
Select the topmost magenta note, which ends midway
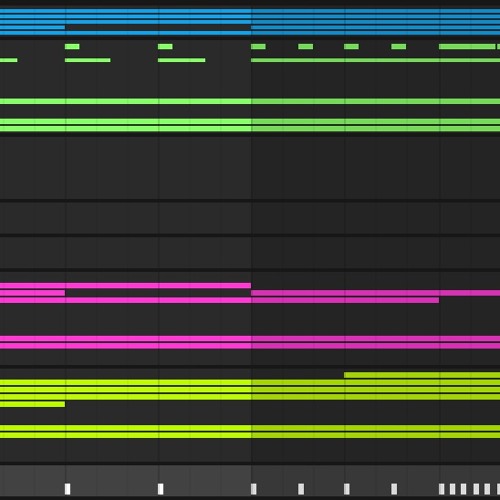tap(125, 286)
